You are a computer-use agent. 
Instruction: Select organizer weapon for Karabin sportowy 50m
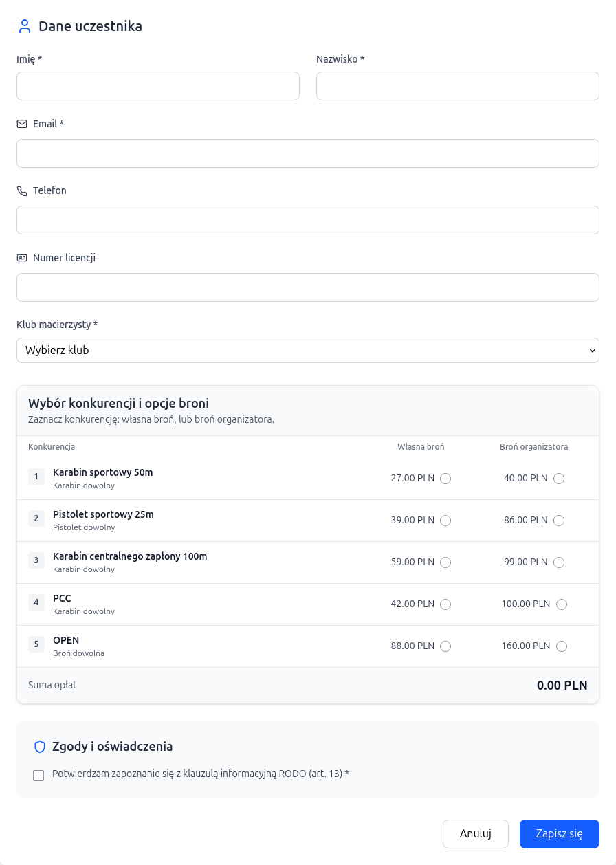click(558, 479)
